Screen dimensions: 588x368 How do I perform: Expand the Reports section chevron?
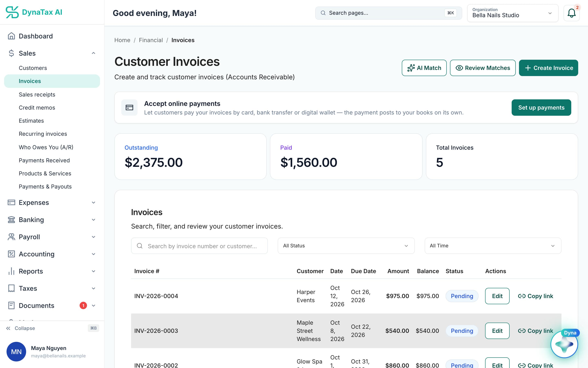coord(93,271)
